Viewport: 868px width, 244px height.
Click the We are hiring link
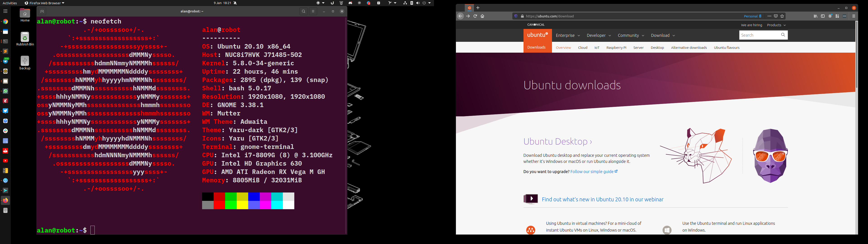pyautogui.click(x=751, y=25)
